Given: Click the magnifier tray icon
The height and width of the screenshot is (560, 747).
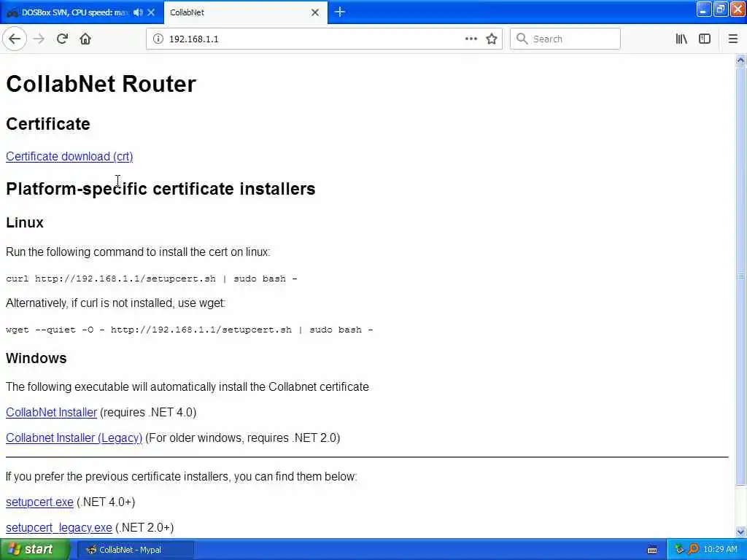Looking at the screenshot, I should (x=693, y=550).
